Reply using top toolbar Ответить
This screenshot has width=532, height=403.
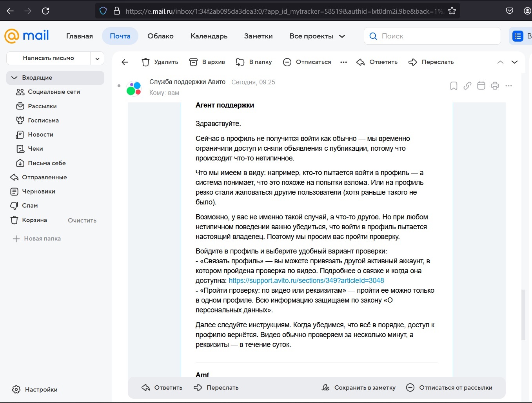(x=377, y=62)
